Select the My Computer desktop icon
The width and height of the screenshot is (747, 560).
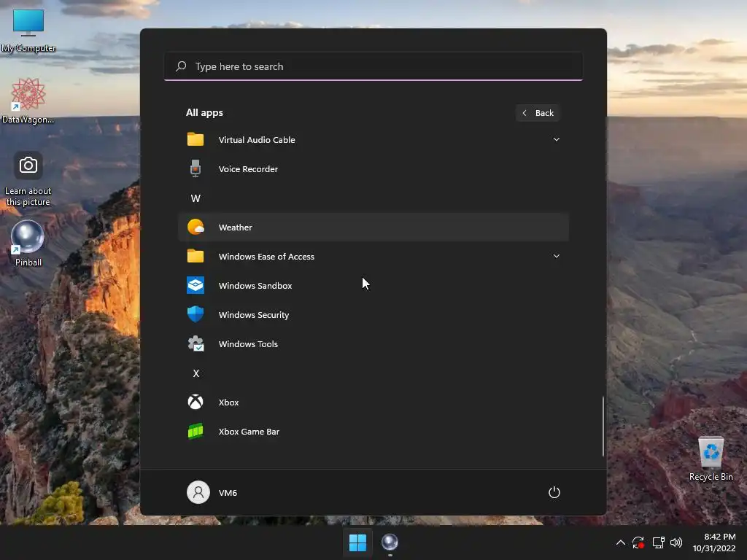28,29
